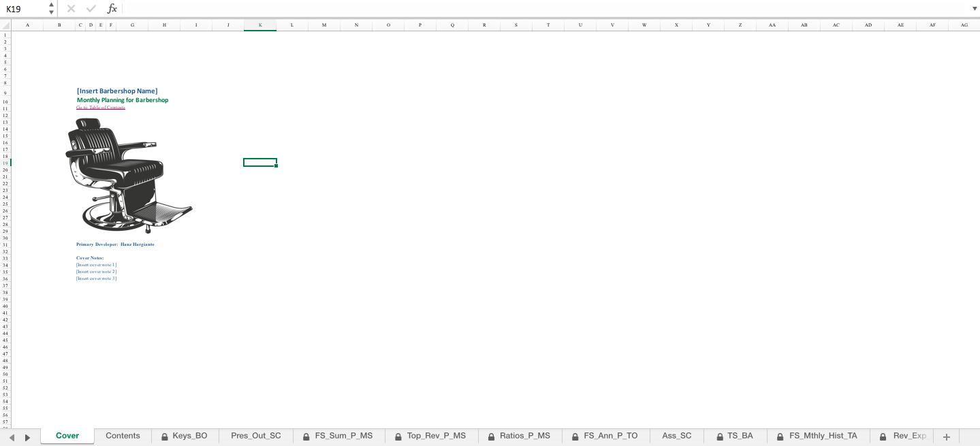Open the Keys_BO sheet tab
This screenshot has height=446, width=980.
[x=184, y=436]
